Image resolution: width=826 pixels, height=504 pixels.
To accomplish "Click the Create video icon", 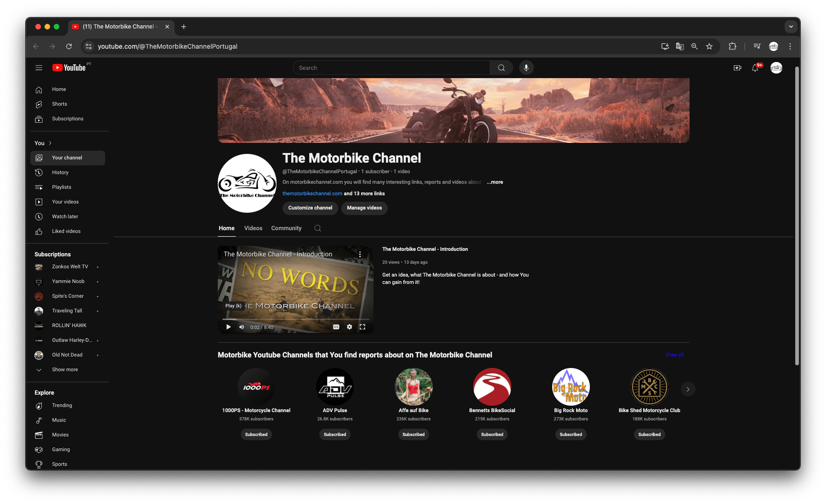I will (x=737, y=68).
